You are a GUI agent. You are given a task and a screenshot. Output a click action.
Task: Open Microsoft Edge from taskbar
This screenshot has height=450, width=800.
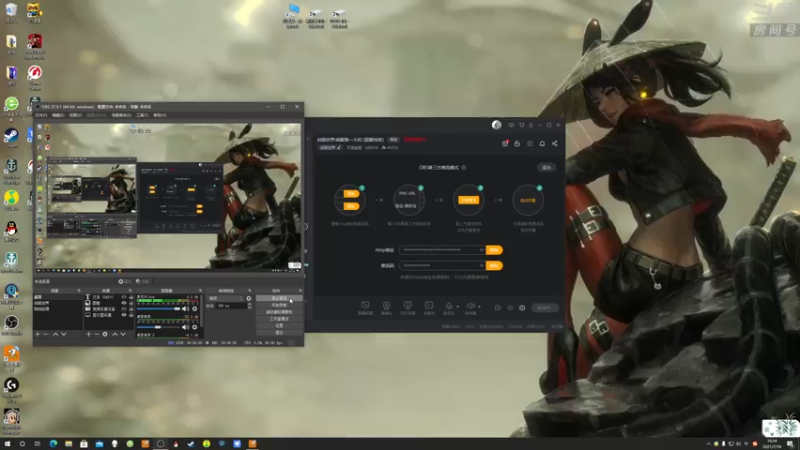tap(53, 444)
